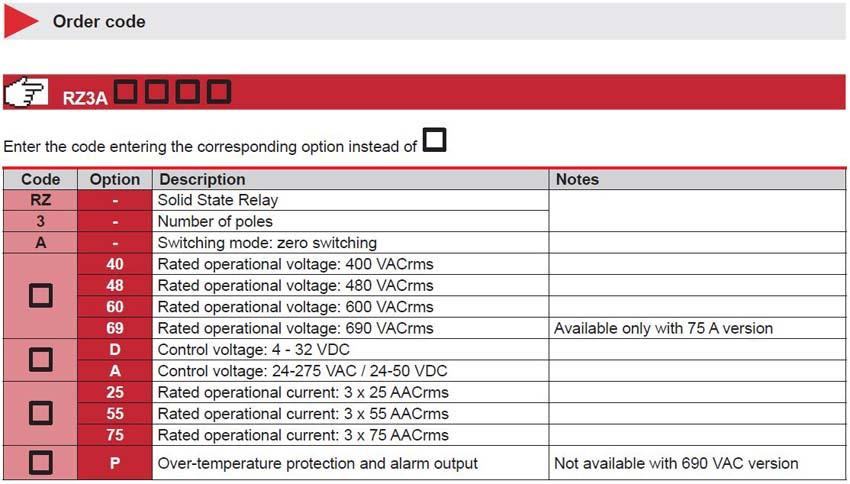The width and height of the screenshot is (850, 484).
Task: Click the Code column header
Action: (x=41, y=179)
